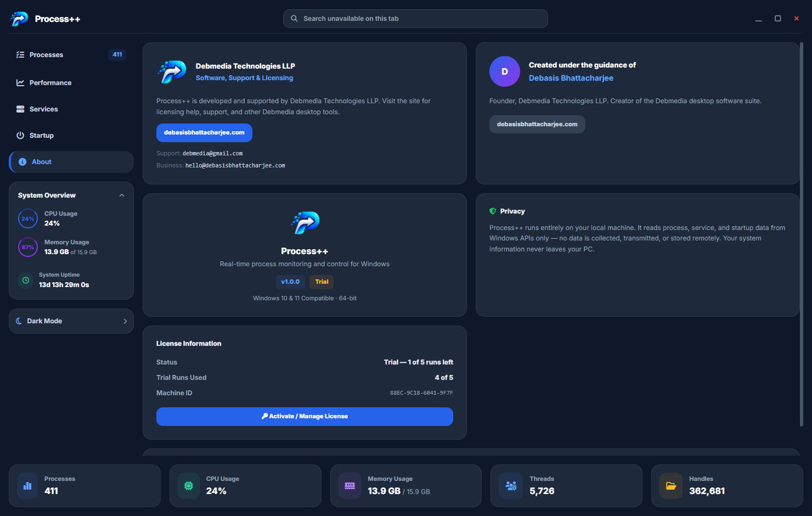Click the 'Trial — 1 of 5 runs left' status
This screenshot has width=812, height=516.
419,362
